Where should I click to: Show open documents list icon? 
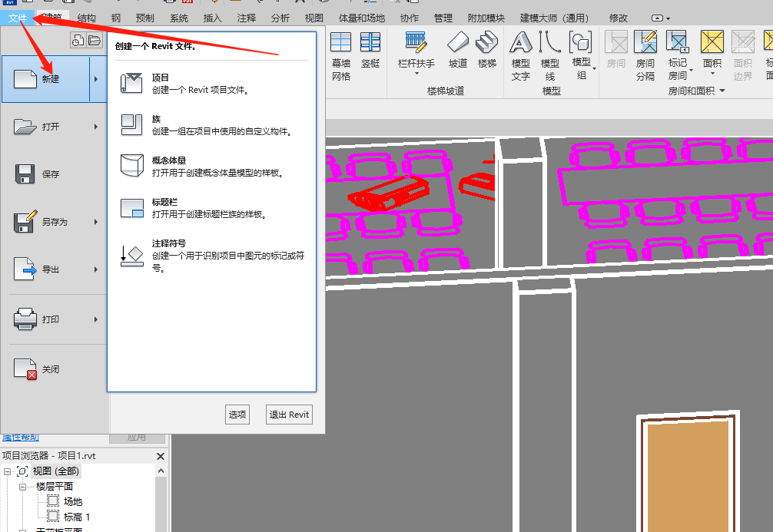95,41
